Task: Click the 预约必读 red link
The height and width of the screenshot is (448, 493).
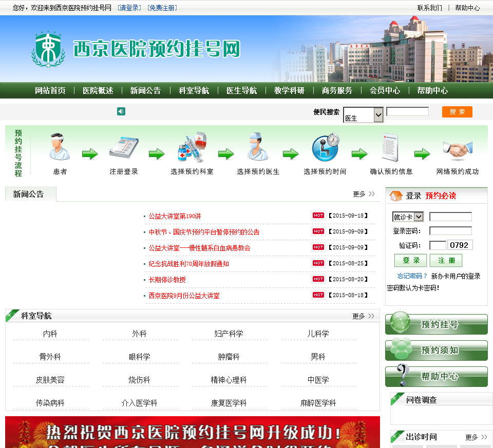Action: point(441,196)
